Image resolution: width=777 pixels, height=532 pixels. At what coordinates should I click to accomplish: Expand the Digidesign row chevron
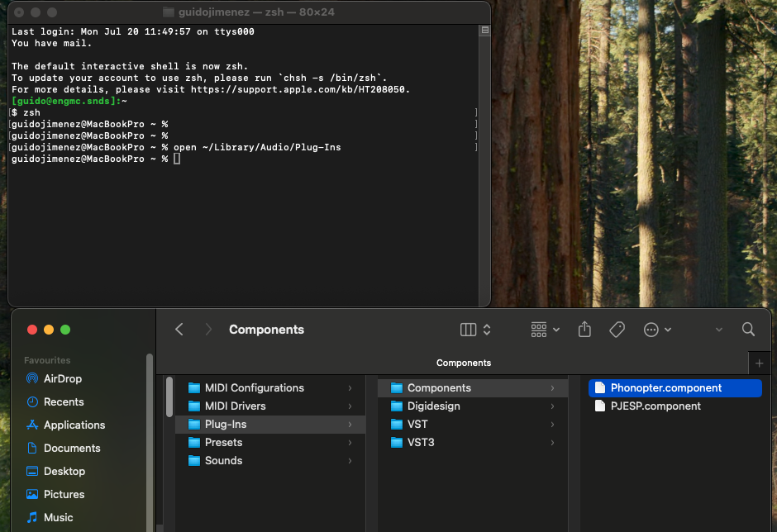[x=552, y=406]
